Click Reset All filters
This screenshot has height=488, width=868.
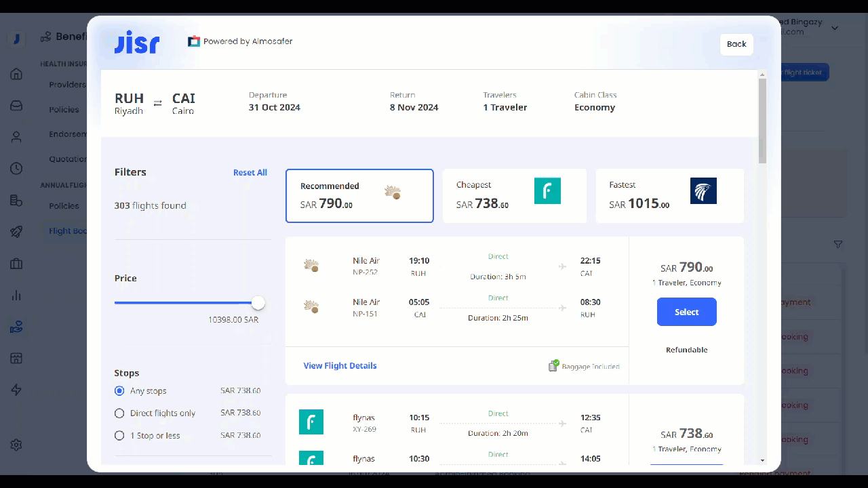point(250,173)
